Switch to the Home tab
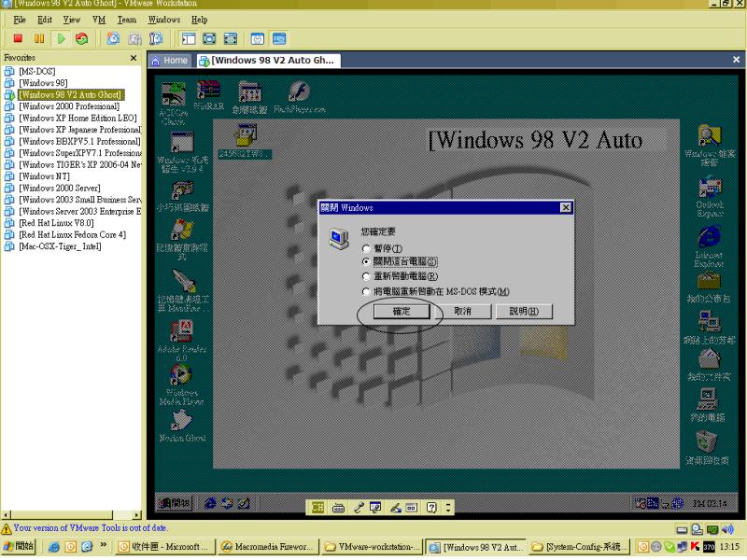Image resolution: width=747 pixels, height=560 pixels. coord(170,61)
